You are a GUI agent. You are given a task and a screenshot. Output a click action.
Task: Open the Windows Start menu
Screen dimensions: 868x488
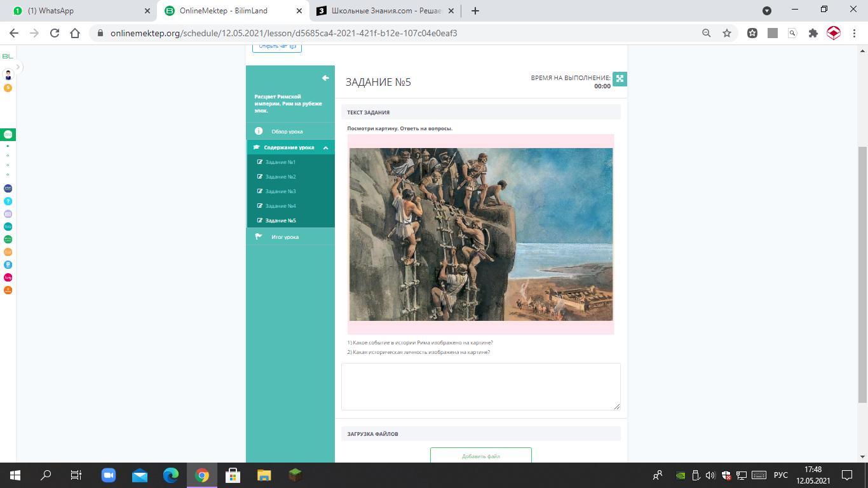(x=15, y=475)
